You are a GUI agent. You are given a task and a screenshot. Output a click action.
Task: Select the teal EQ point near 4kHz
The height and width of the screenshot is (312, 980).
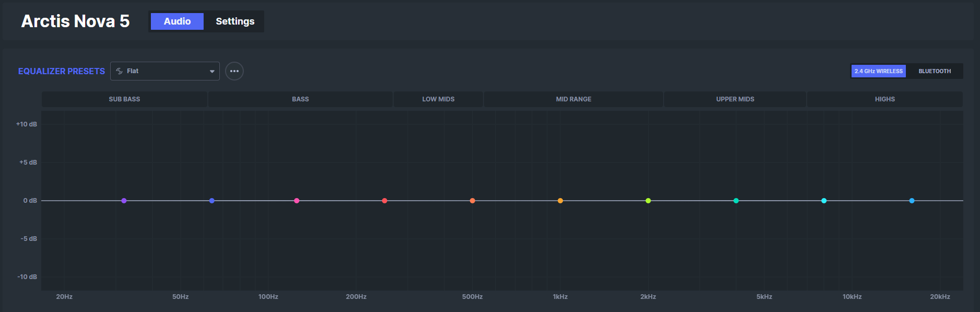pyautogui.click(x=736, y=201)
